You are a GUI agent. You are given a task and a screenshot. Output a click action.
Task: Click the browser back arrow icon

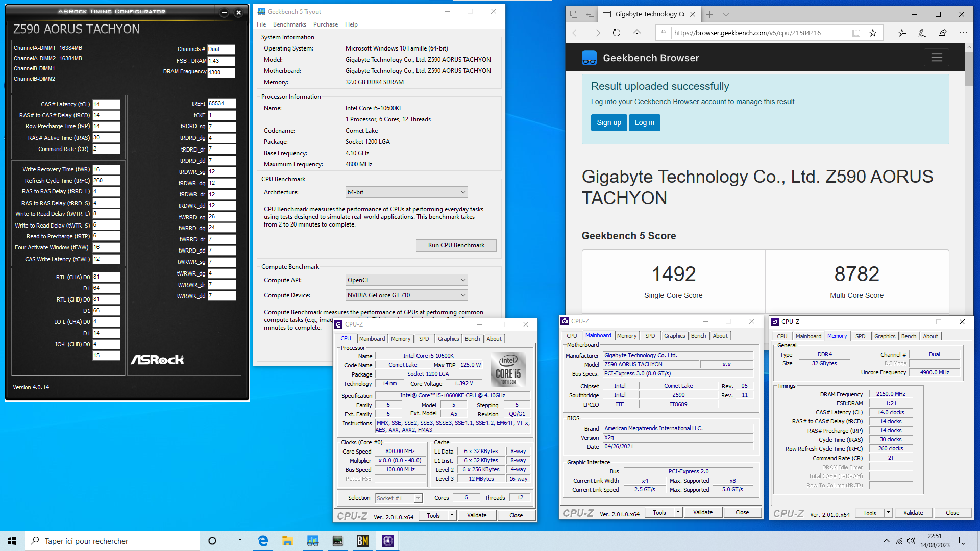pyautogui.click(x=576, y=33)
